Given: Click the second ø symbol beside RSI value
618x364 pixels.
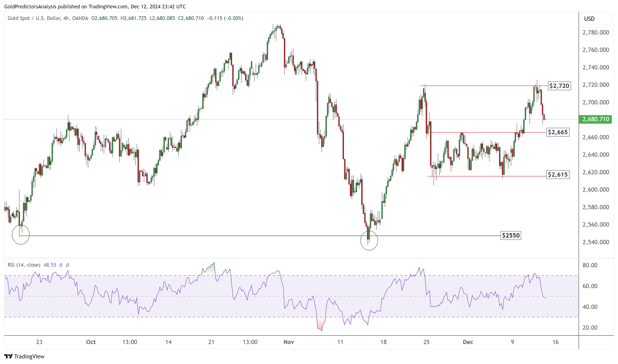Looking at the screenshot, I should (67, 265).
